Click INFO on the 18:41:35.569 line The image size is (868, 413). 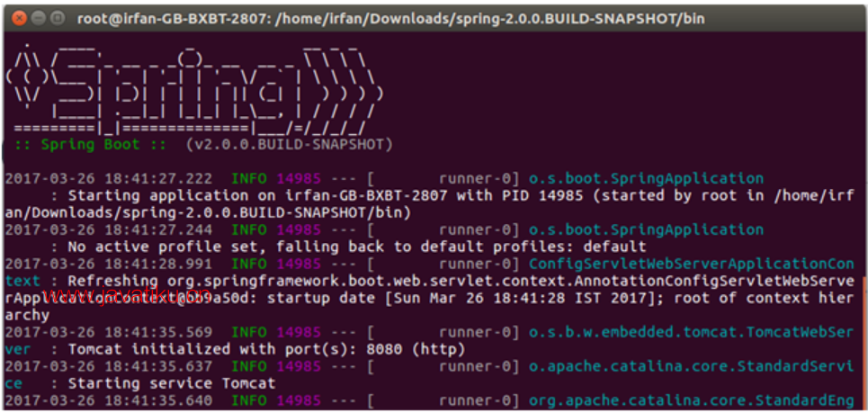(249, 333)
